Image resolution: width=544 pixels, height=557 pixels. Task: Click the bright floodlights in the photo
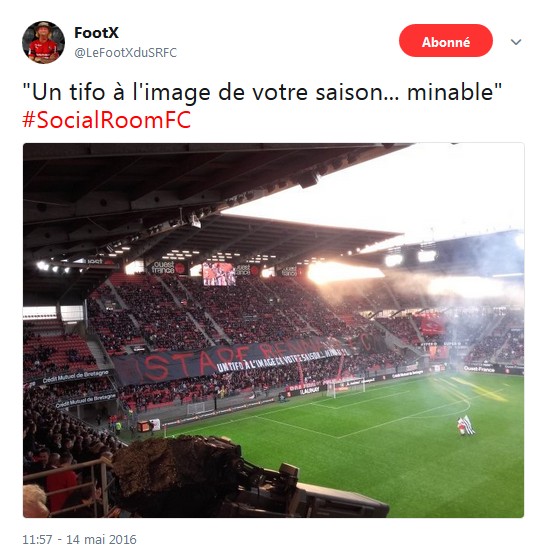345,273
